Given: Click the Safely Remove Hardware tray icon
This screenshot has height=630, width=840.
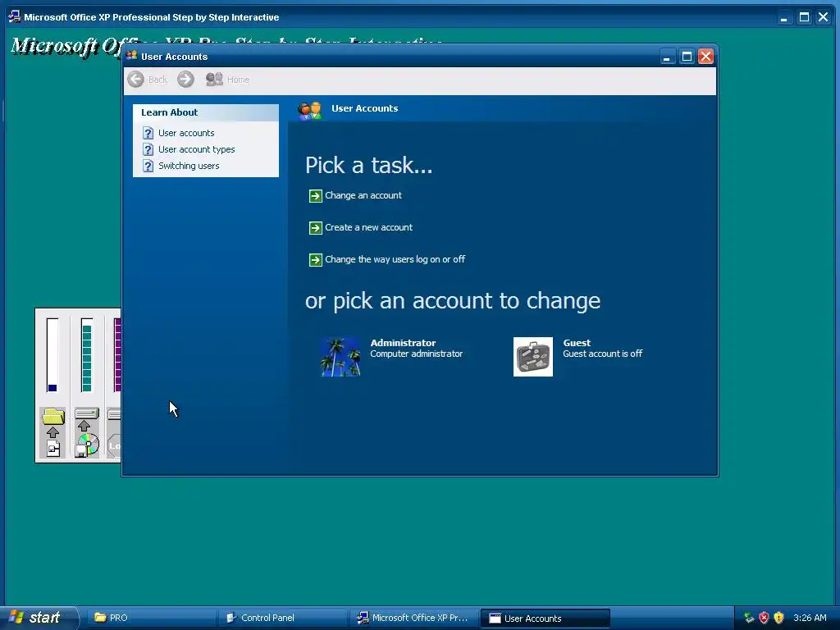Looking at the screenshot, I should pyautogui.click(x=748, y=619).
